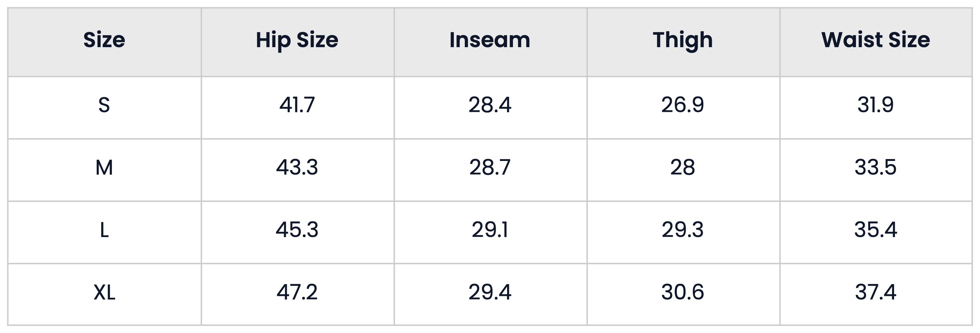Click the Hip Size column header
This screenshot has width=980, height=333.
tap(297, 40)
